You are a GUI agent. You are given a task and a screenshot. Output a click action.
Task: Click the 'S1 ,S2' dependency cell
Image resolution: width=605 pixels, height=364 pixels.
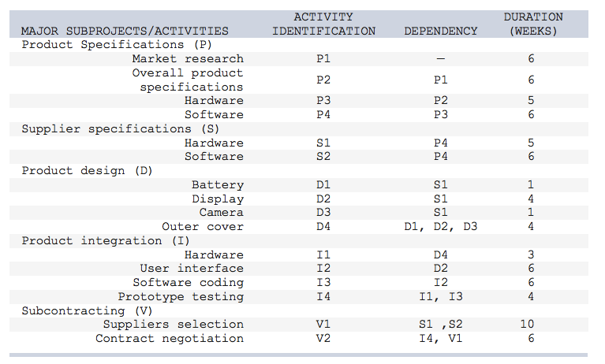point(441,325)
